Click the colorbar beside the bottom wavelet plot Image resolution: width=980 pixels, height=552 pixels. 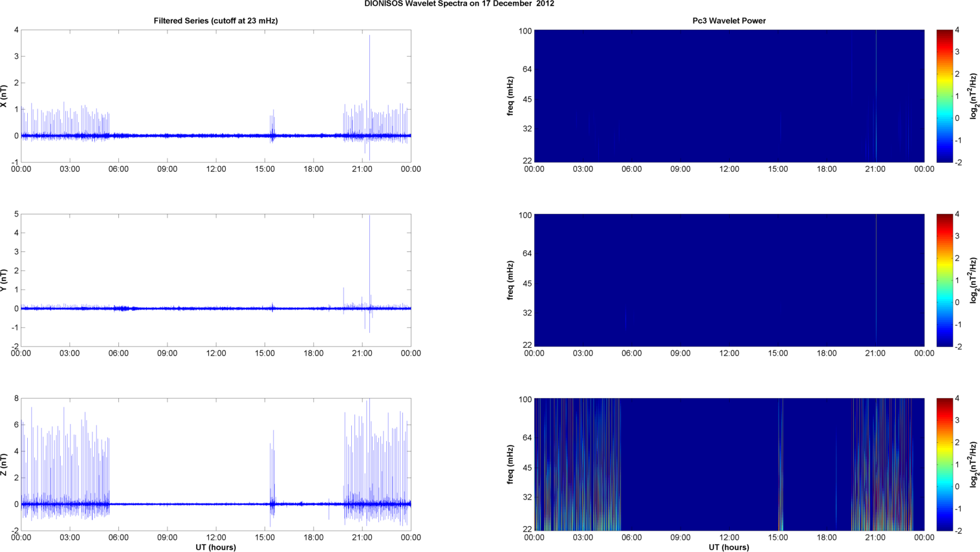(x=944, y=465)
